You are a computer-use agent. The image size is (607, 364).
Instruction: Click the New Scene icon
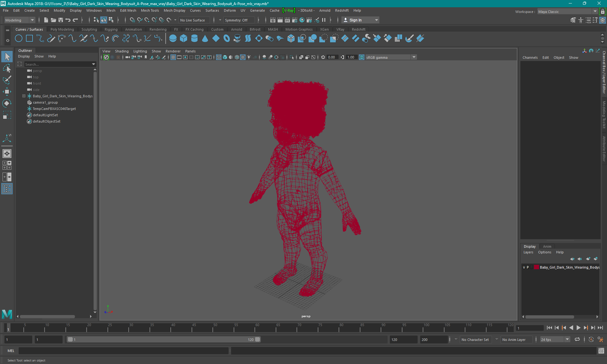[46, 20]
